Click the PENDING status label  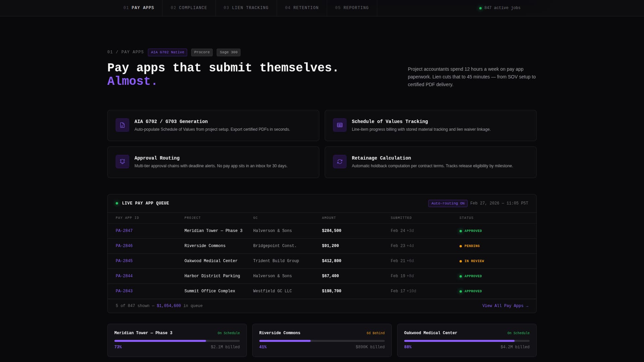click(x=472, y=246)
